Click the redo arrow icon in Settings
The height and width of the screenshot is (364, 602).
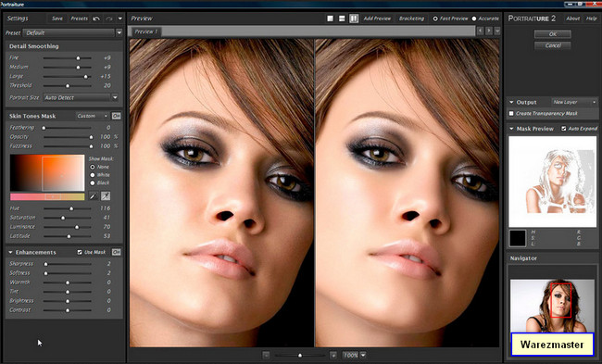coord(109,19)
